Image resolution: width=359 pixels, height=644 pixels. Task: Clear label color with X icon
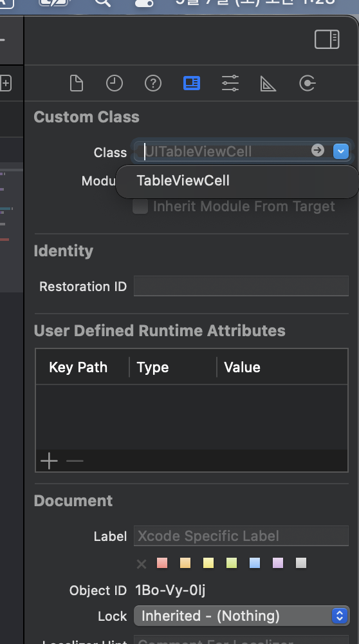click(x=142, y=563)
